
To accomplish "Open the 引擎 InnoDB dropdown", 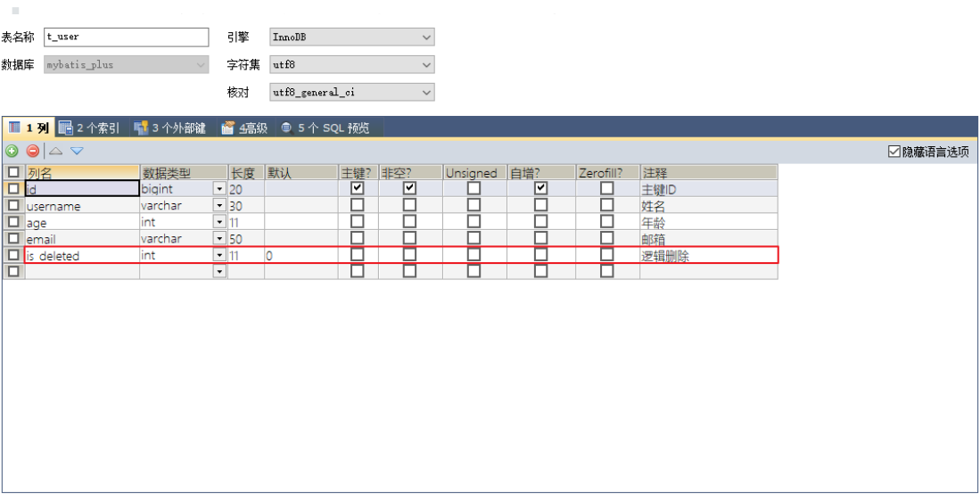I will click(x=352, y=37).
